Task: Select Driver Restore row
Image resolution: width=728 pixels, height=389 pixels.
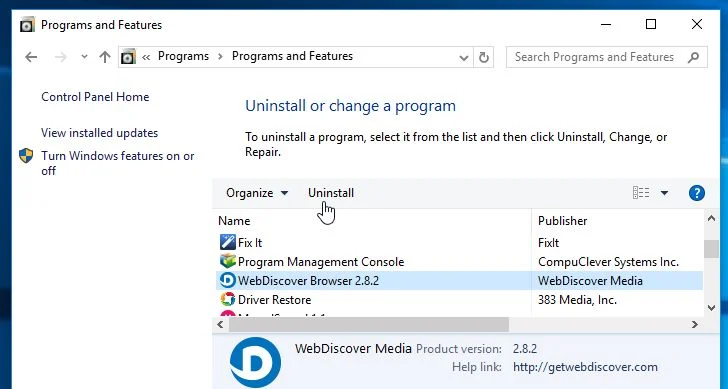Action: tap(459, 300)
